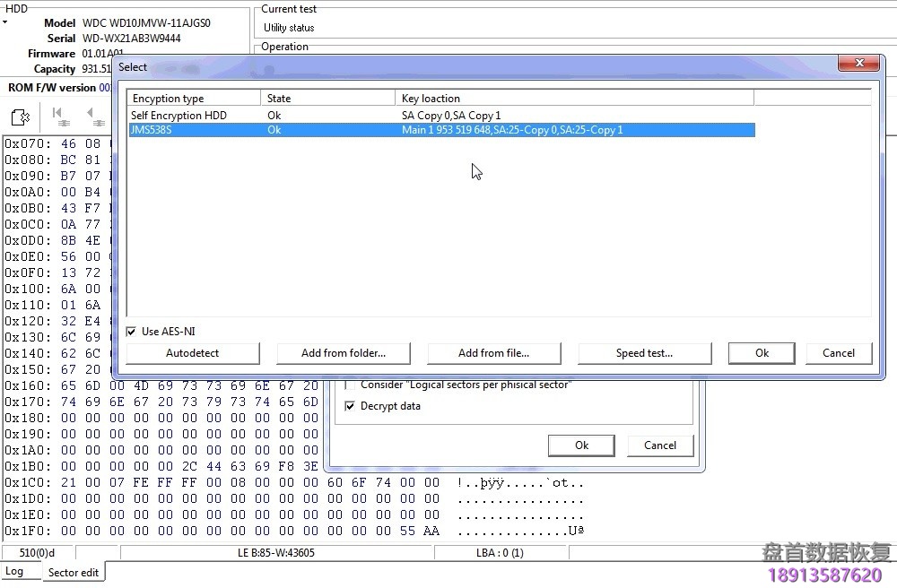Click the jump-to-first-sector navigation icon
This screenshot has height=588, width=897.
[x=59, y=117]
